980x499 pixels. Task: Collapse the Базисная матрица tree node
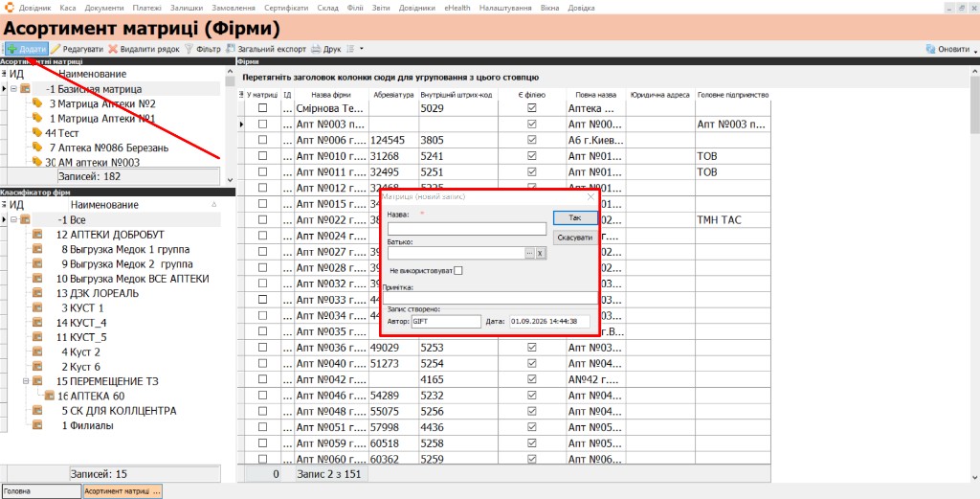(13, 89)
